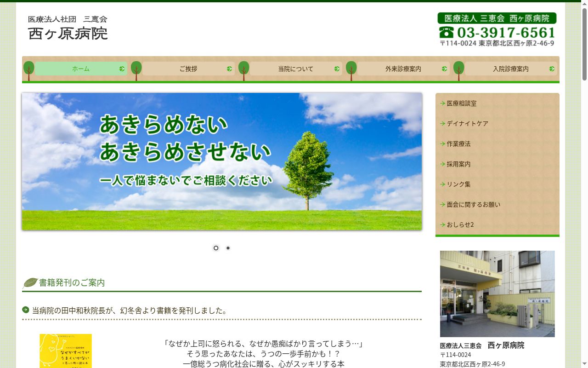Image resolution: width=588 pixels, height=368 pixels.
Task: Click the tree icon beside 入院診療案内
Action: coord(458,71)
